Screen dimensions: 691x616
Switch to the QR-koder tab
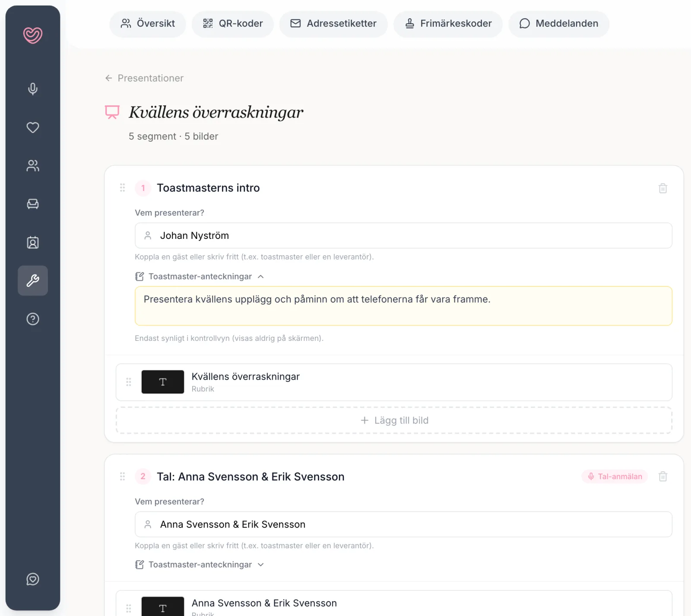pyautogui.click(x=233, y=24)
